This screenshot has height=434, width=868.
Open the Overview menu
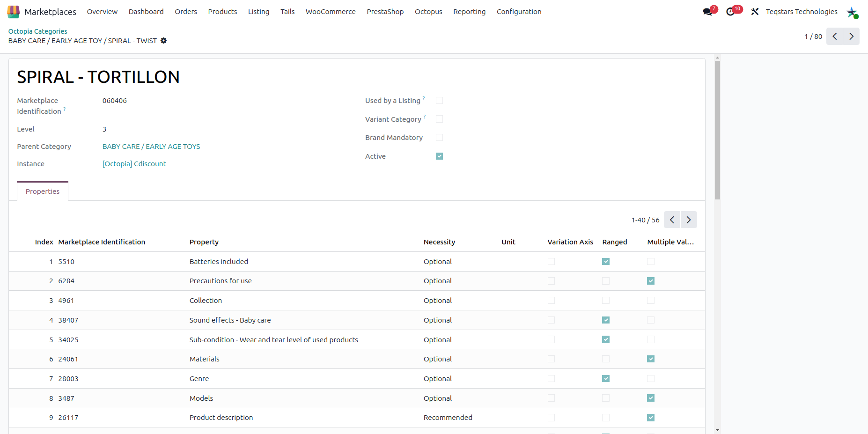pos(102,12)
